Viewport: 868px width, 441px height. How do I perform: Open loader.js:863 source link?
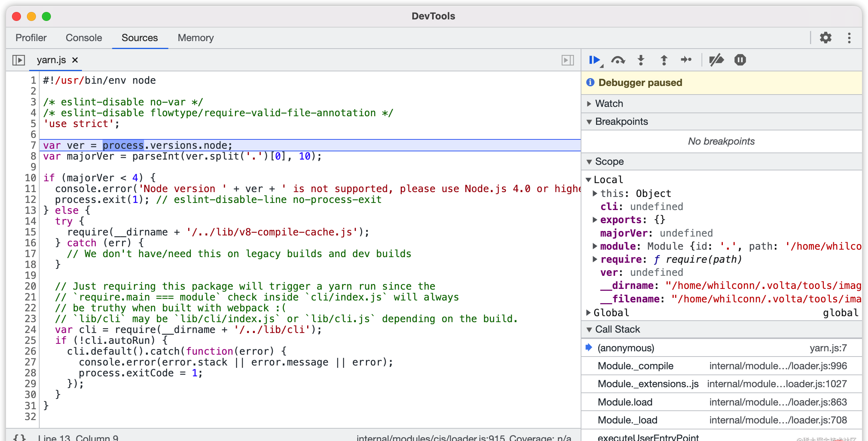coord(778,402)
